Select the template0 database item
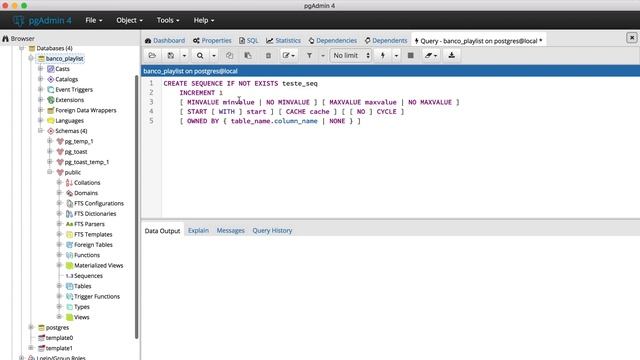 [59, 338]
